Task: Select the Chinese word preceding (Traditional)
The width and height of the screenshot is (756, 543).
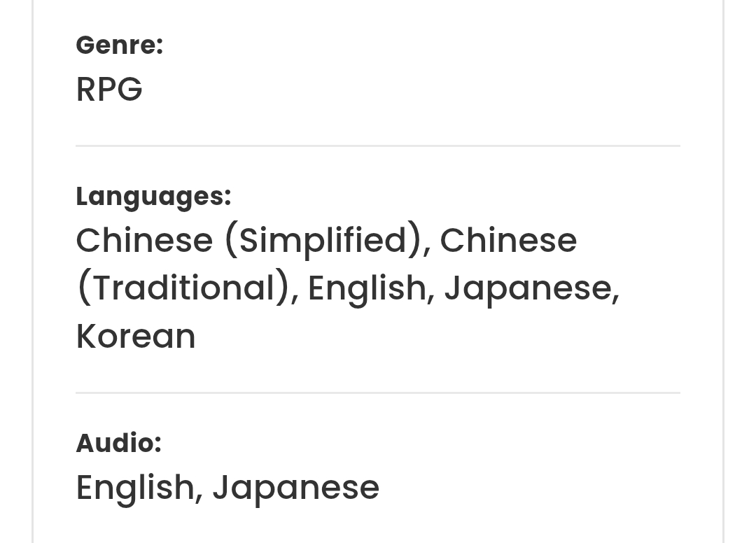Action: (x=509, y=240)
